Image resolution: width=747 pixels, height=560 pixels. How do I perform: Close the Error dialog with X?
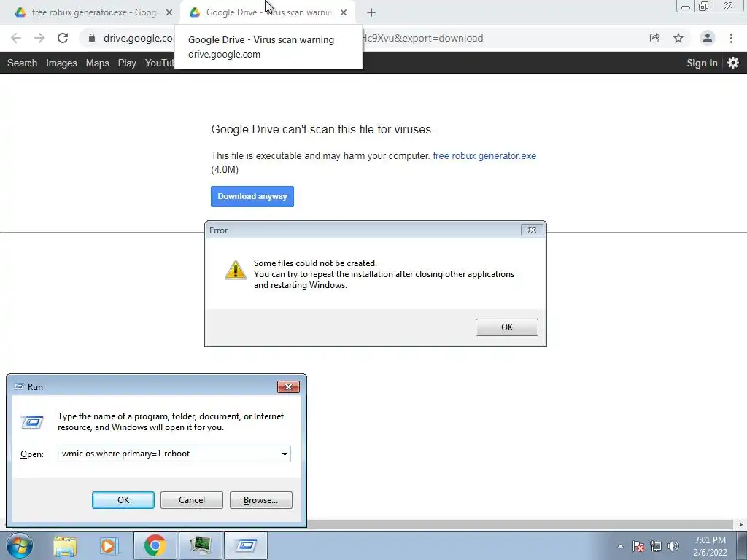pos(532,230)
